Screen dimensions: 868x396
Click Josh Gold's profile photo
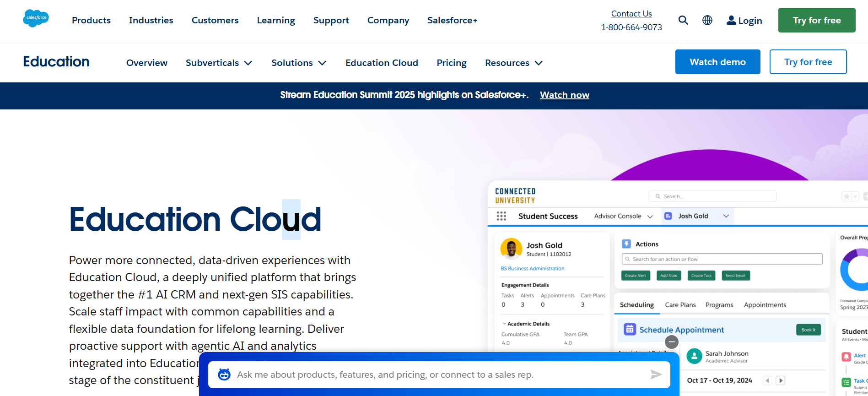[x=511, y=249]
